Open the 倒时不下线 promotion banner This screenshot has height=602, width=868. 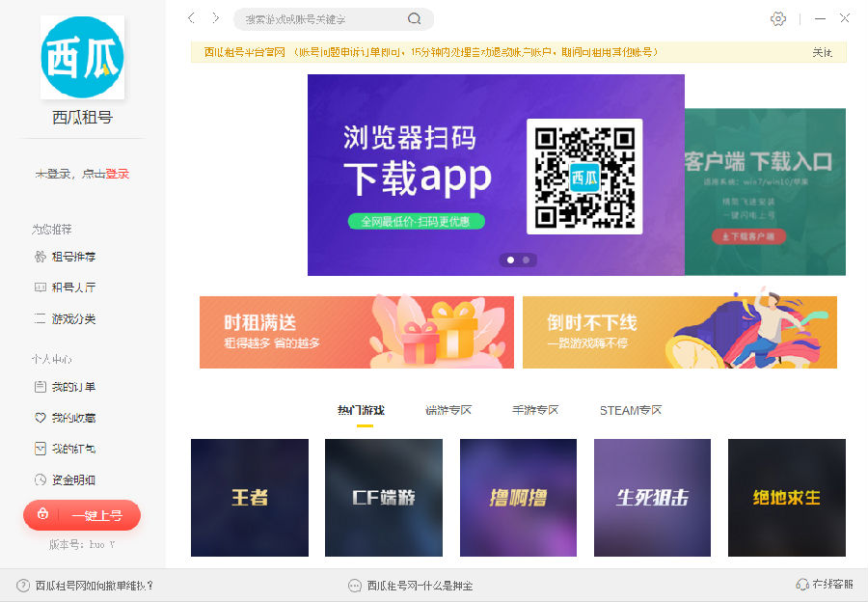680,332
